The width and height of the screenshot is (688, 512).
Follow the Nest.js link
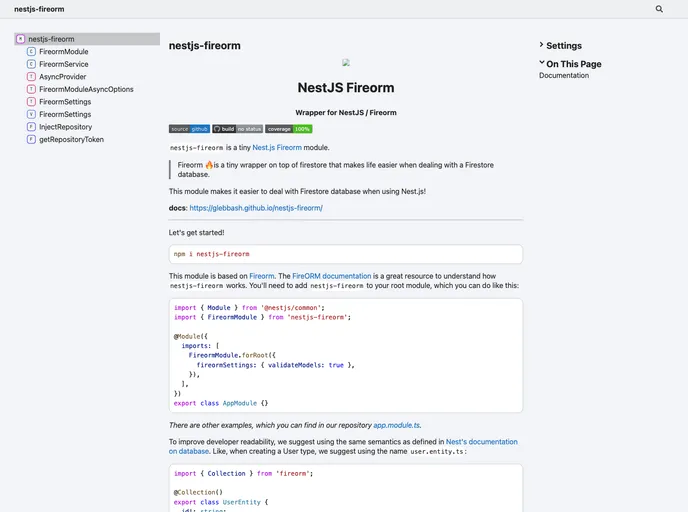coord(264,147)
